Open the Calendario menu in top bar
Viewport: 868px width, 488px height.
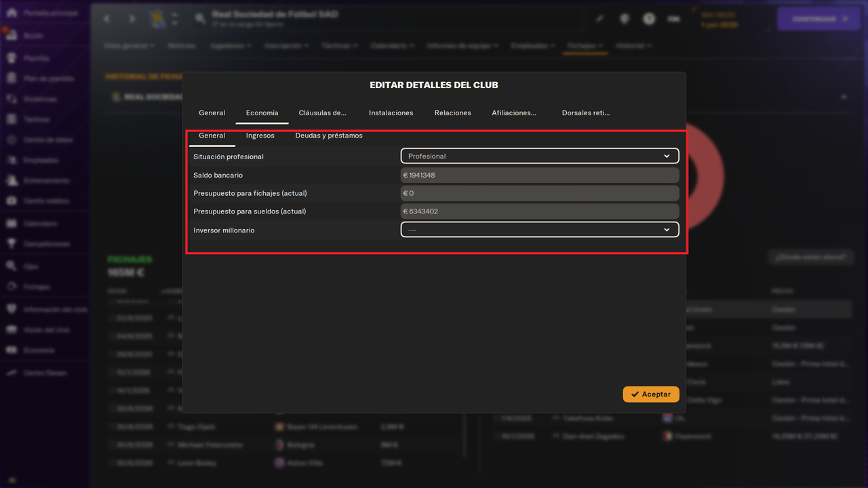coord(393,46)
